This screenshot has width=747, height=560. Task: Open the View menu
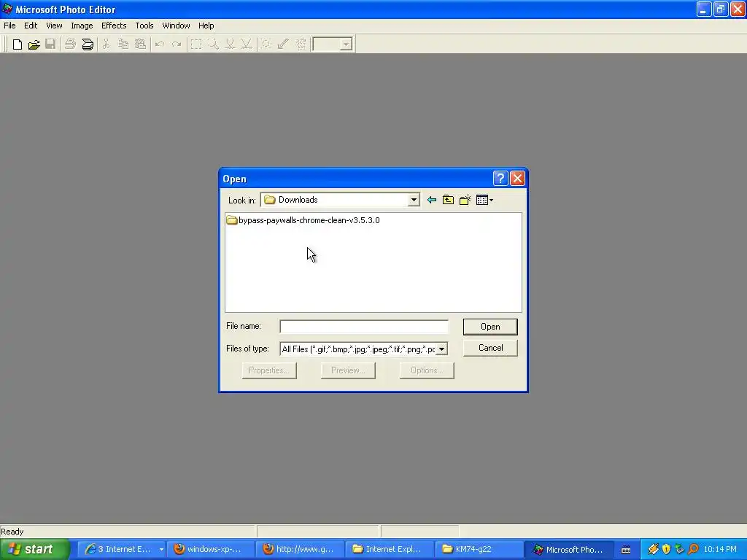click(x=54, y=26)
